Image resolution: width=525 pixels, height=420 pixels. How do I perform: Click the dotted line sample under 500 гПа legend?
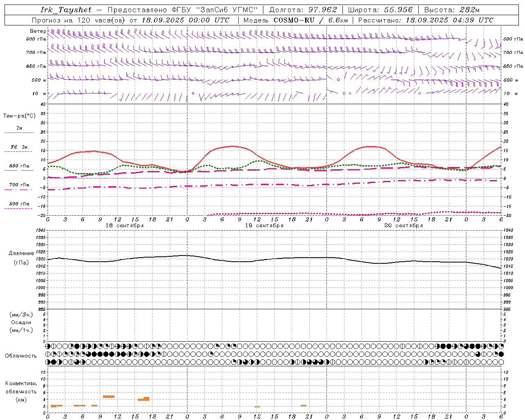coord(18,209)
